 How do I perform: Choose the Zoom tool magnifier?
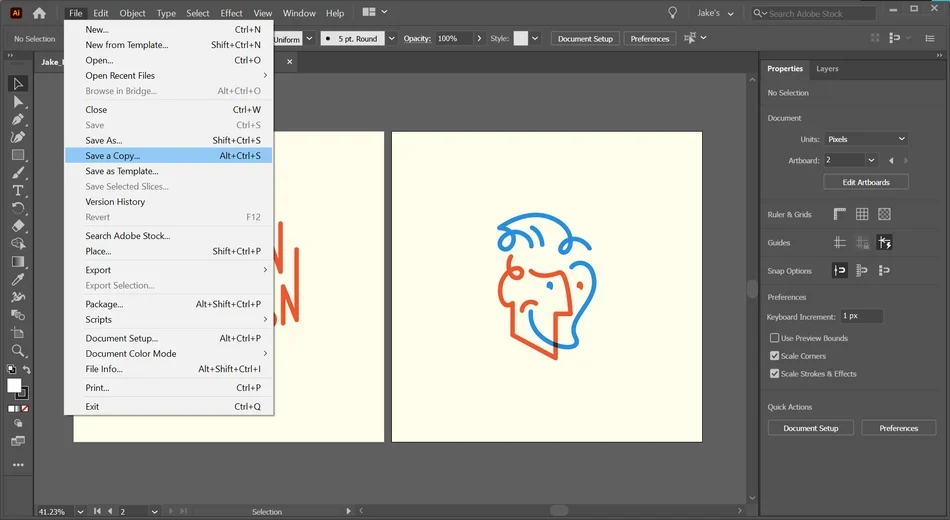coord(18,351)
